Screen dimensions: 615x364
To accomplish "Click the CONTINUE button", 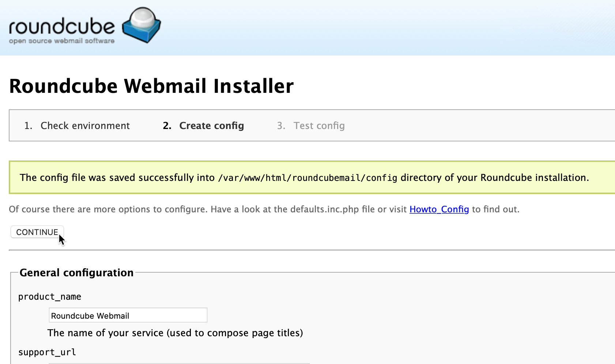I will click(37, 232).
